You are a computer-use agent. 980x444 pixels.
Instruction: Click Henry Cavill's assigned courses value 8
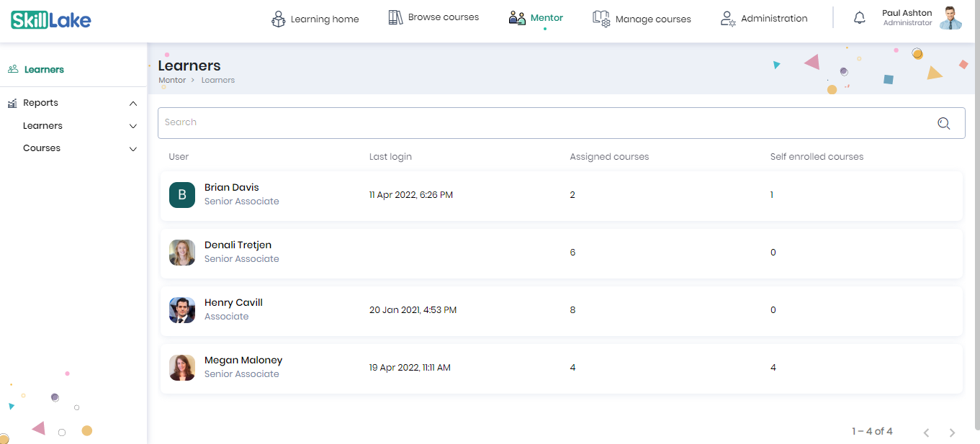tap(572, 310)
